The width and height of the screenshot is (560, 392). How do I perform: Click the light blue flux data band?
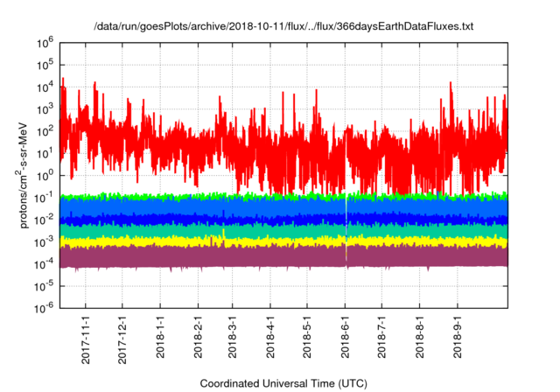283,206
